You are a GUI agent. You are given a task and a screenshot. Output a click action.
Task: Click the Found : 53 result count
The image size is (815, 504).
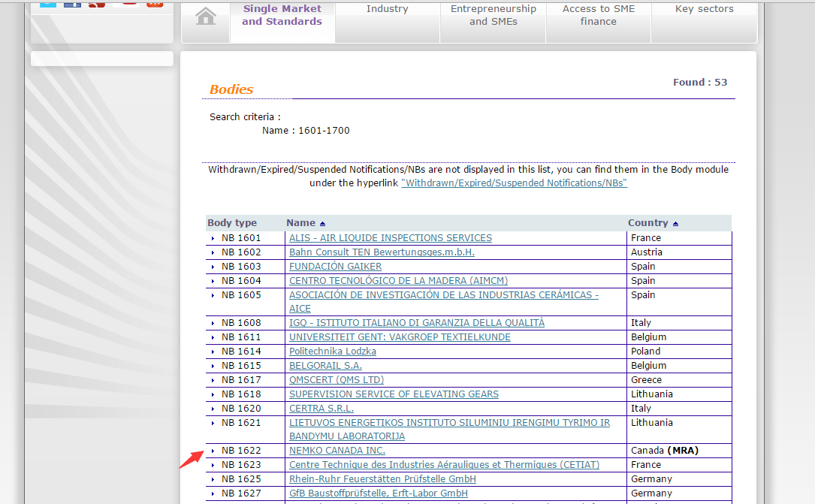(700, 82)
